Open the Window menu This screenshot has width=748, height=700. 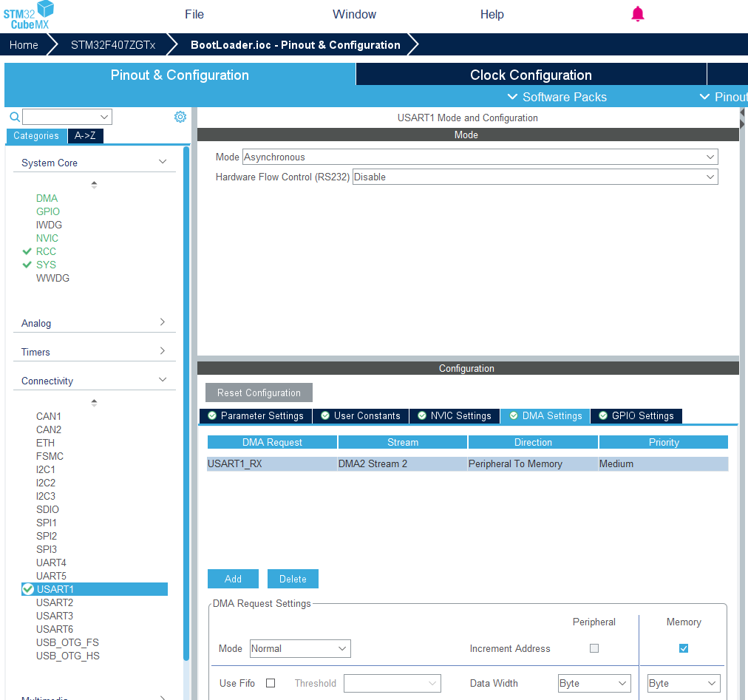(354, 14)
